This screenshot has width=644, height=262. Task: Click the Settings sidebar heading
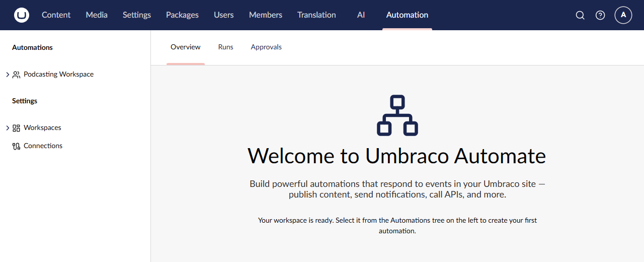(x=25, y=101)
